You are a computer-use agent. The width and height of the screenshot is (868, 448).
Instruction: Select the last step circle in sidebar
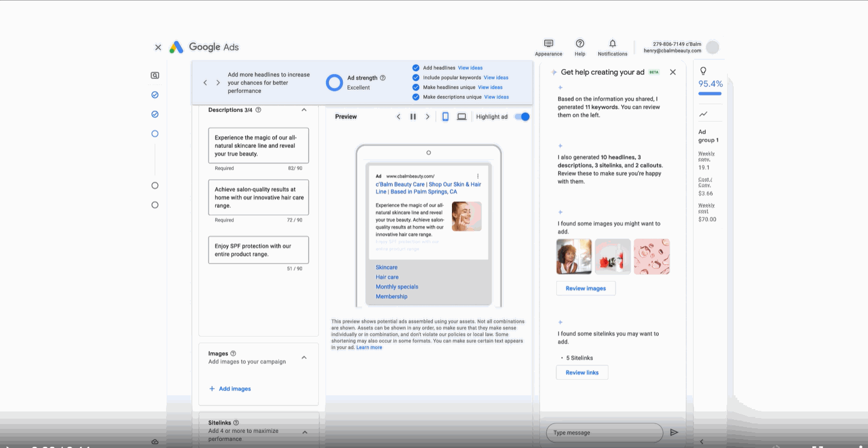[155, 205]
